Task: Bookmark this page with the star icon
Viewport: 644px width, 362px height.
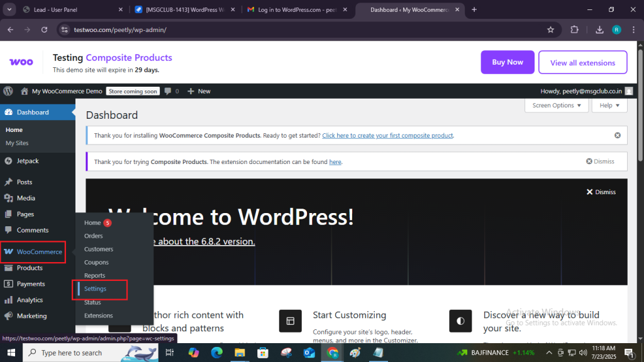Action: [x=551, y=30]
